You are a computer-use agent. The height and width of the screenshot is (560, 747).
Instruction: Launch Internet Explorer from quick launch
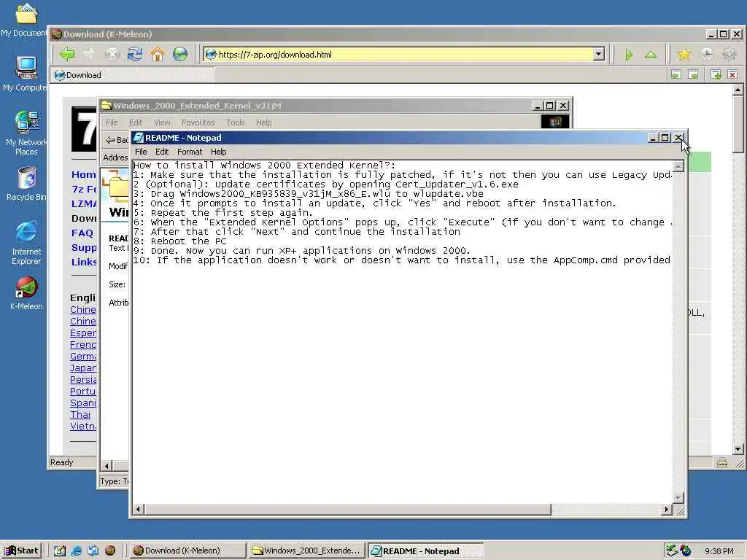76,551
